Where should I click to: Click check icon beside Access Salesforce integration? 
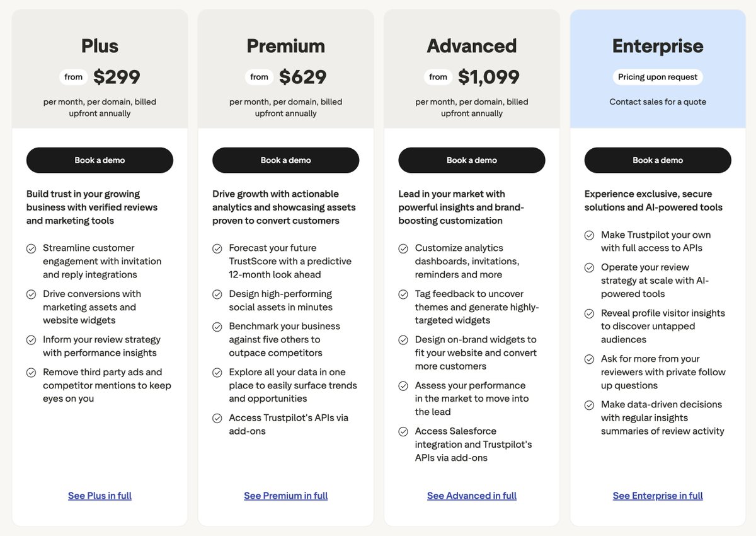403,432
